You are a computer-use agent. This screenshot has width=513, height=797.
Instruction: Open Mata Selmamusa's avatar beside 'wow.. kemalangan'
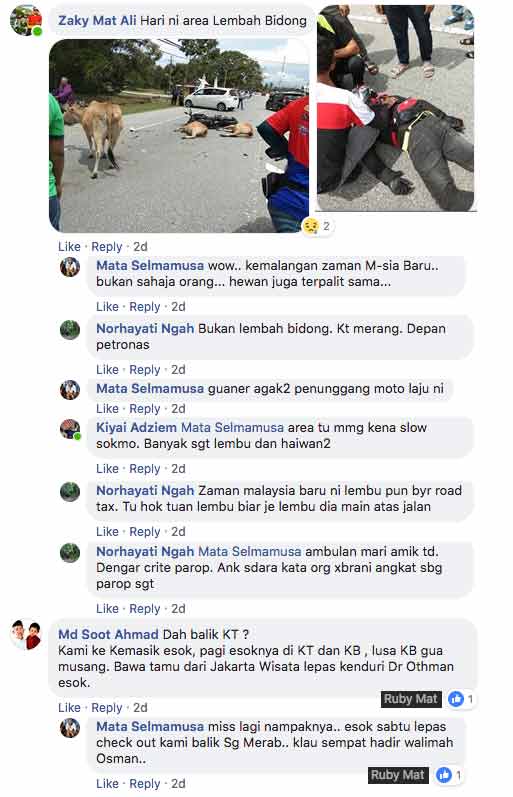tap(70, 267)
